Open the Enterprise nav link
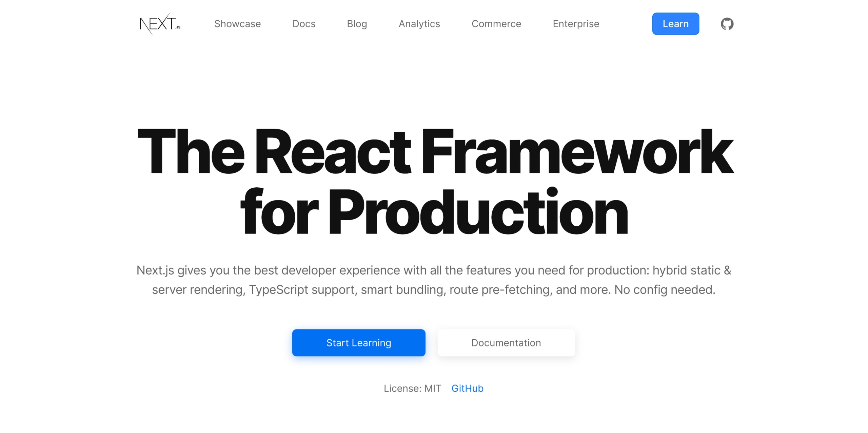Image resolution: width=868 pixels, height=433 pixels. pyautogui.click(x=576, y=24)
